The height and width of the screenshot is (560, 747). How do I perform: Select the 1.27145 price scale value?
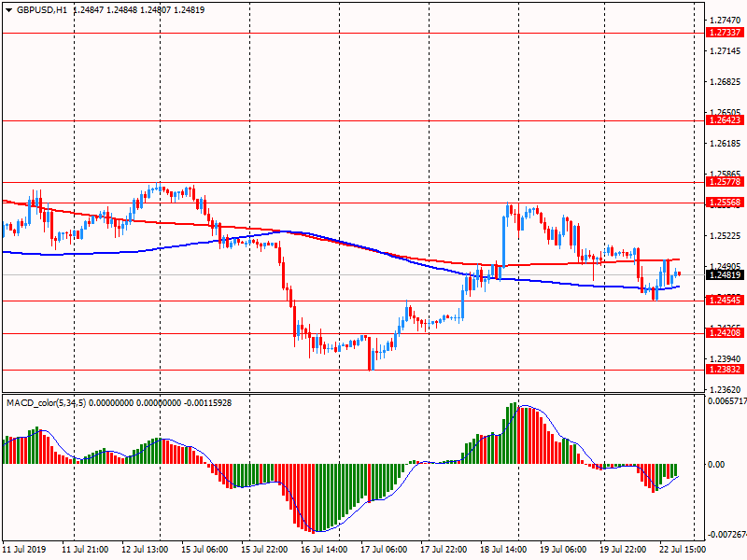tap(726, 51)
